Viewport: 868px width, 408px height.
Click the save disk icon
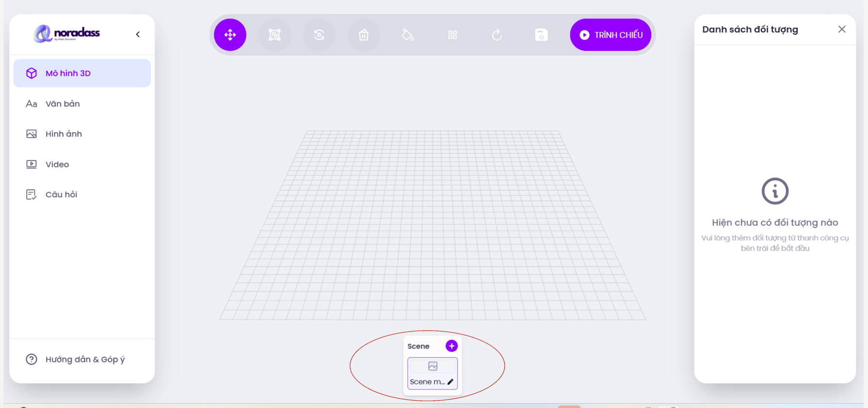pos(542,35)
